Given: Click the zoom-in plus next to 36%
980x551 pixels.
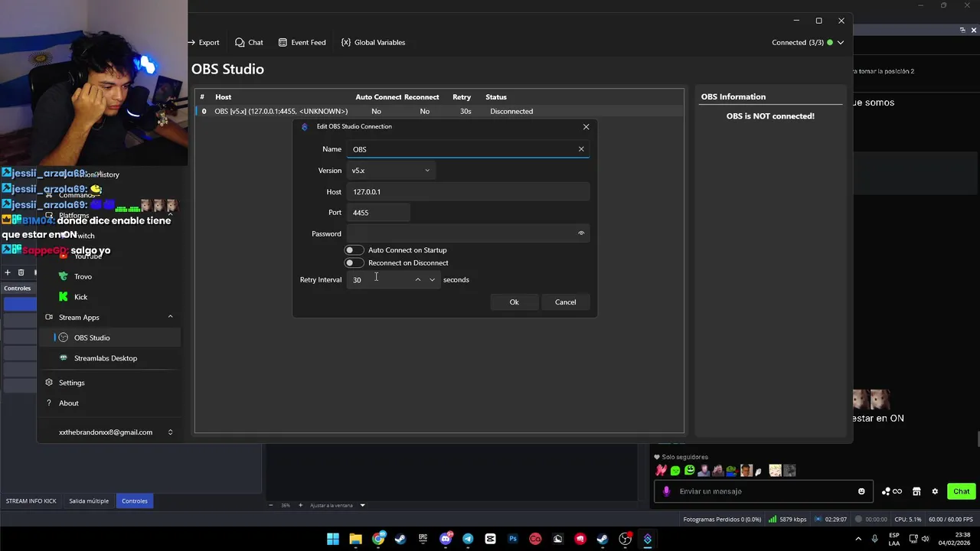Looking at the screenshot, I should click(x=300, y=505).
